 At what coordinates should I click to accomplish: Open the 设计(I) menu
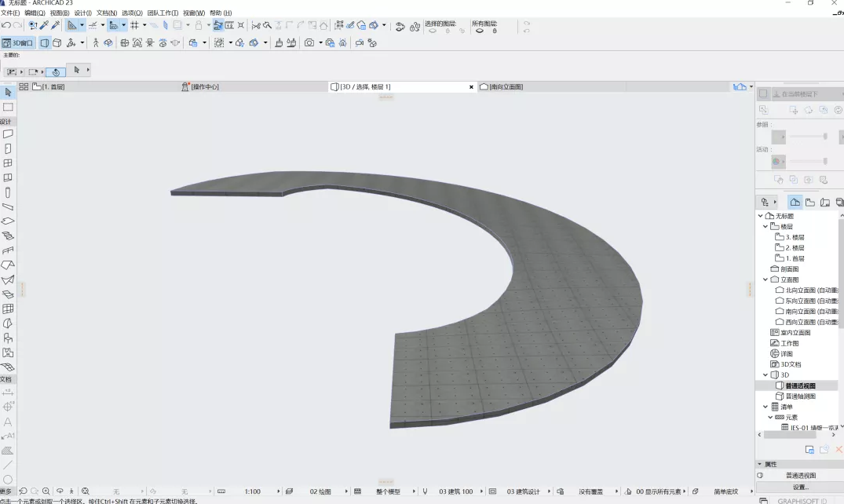pyautogui.click(x=83, y=13)
